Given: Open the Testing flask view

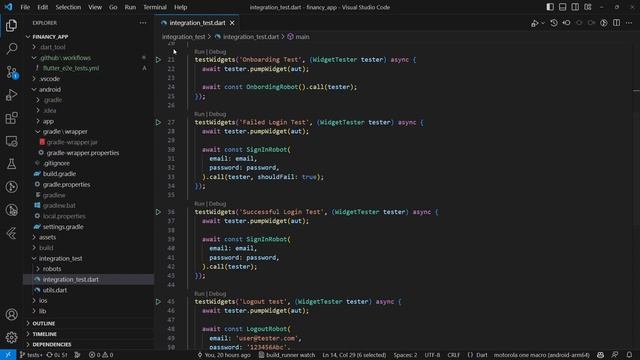Looking at the screenshot, I should tap(11, 164).
